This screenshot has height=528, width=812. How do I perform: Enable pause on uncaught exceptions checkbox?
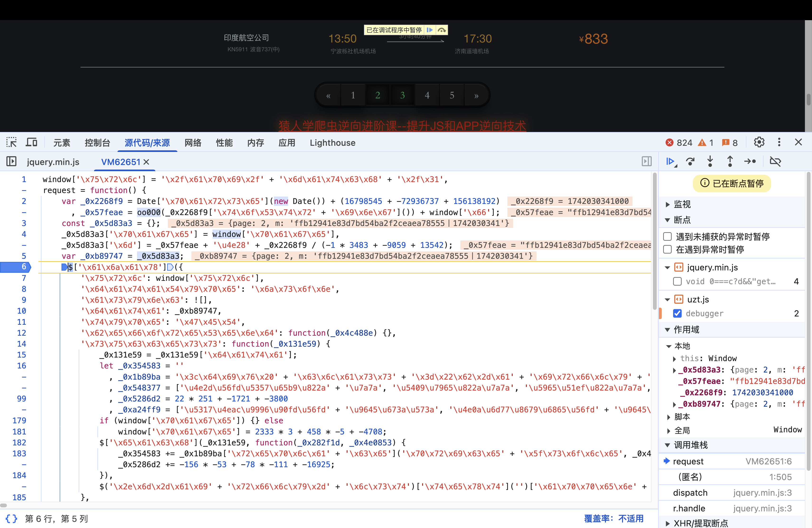coord(667,236)
